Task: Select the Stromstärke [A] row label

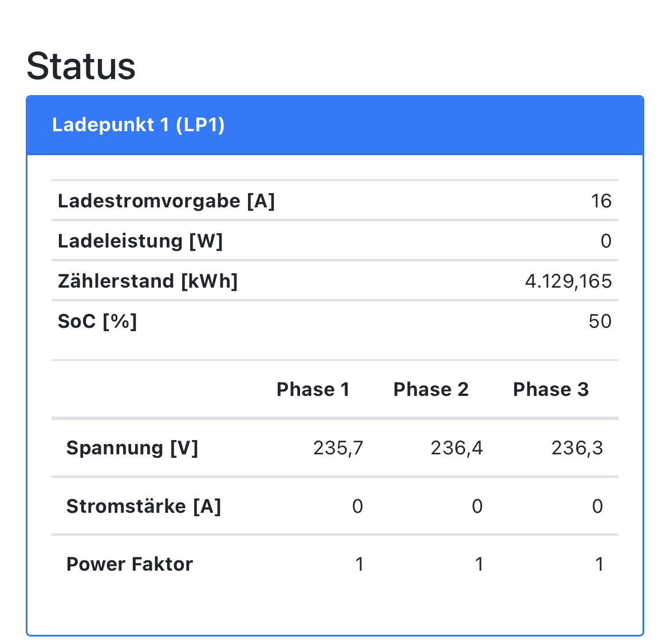Action: click(144, 506)
